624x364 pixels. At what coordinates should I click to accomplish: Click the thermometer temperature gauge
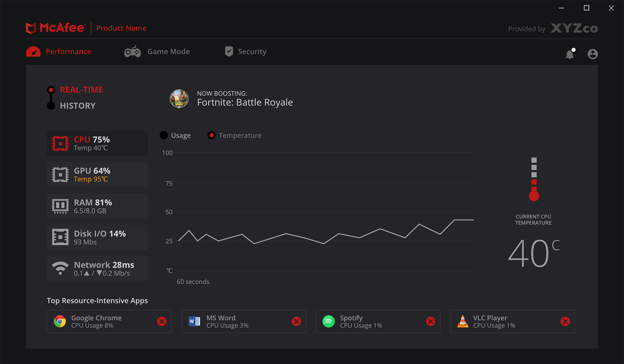tap(534, 179)
